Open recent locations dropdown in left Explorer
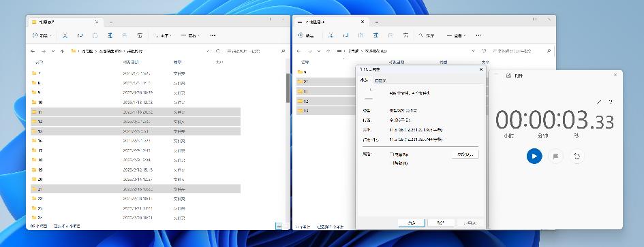The image size is (644, 247). tap(53, 51)
